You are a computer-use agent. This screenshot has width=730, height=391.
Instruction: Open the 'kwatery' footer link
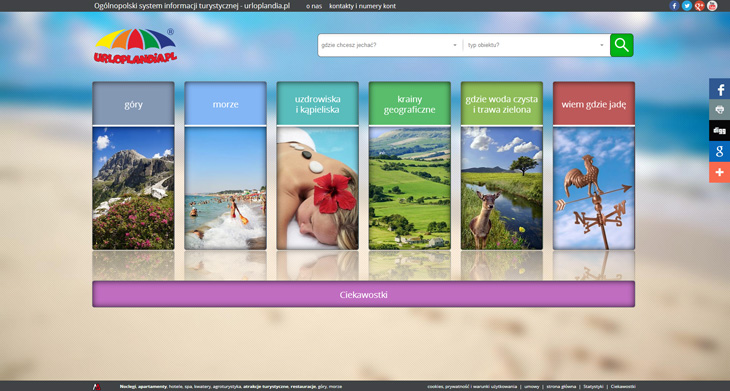click(203, 386)
